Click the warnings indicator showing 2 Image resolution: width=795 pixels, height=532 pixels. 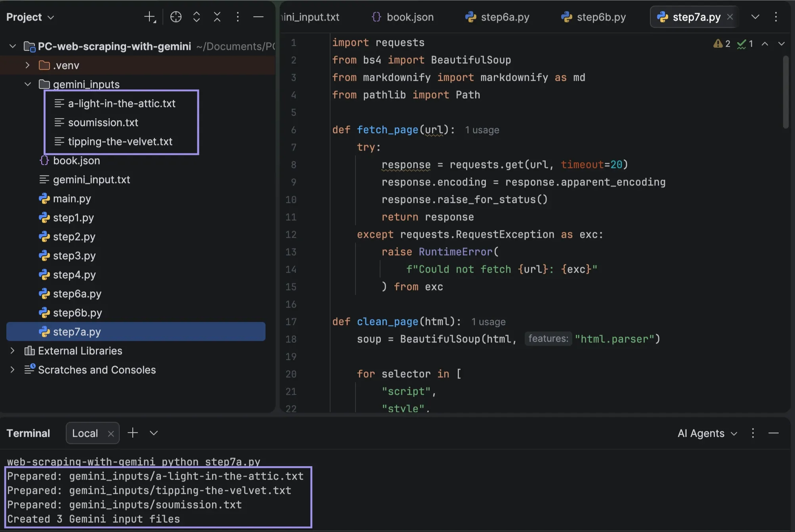(x=722, y=44)
